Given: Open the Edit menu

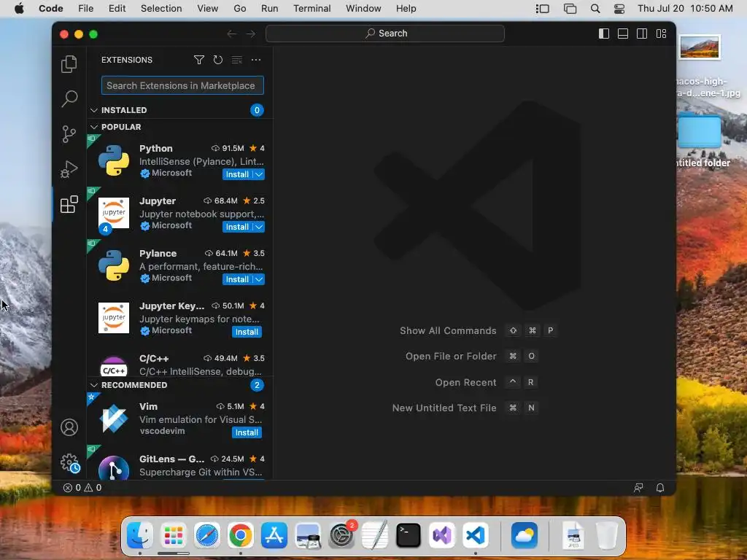Looking at the screenshot, I should click(x=117, y=9).
